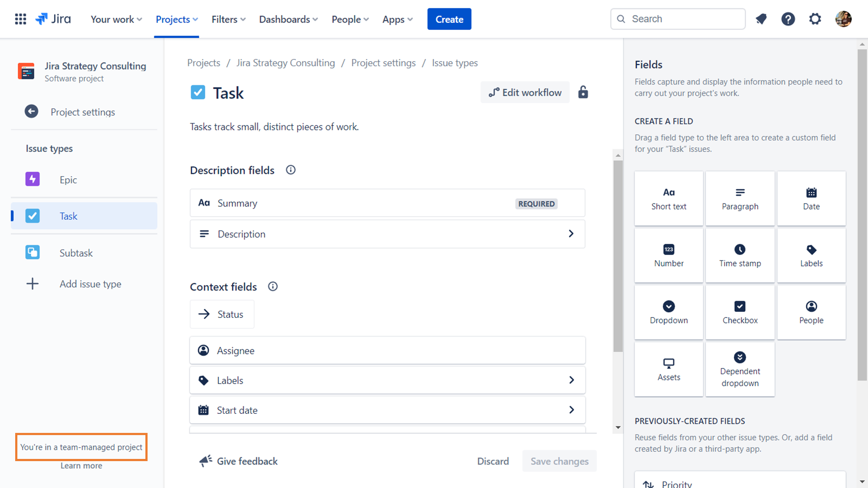Click the back arrow beside Project settings

[31, 112]
